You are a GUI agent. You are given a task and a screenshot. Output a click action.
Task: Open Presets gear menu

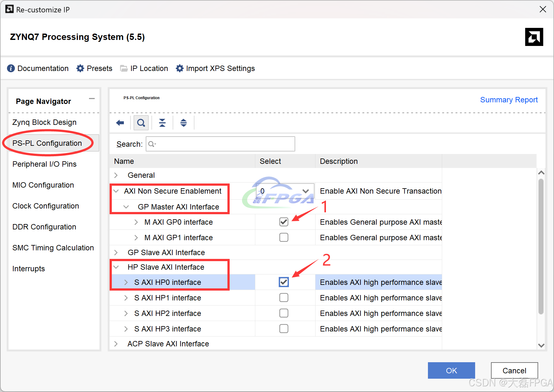pyautogui.click(x=80, y=68)
